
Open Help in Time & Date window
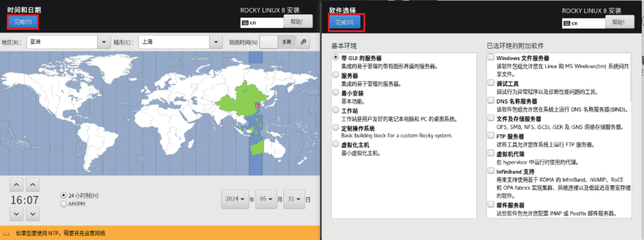point(298,21)
